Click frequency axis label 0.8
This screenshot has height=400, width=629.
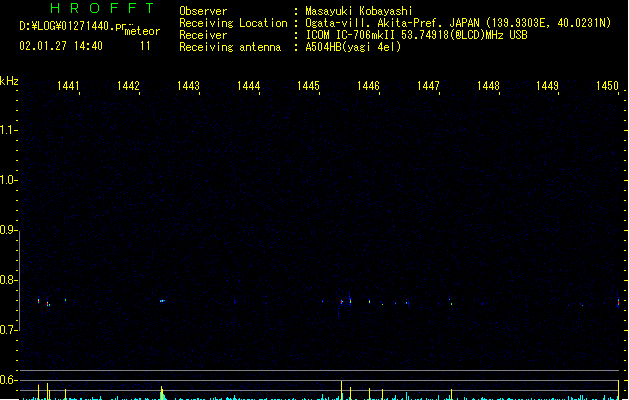(x=8, y=280)
